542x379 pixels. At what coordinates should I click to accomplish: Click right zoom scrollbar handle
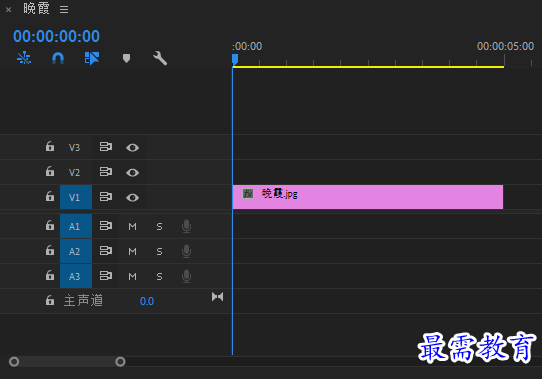[120, 362]
